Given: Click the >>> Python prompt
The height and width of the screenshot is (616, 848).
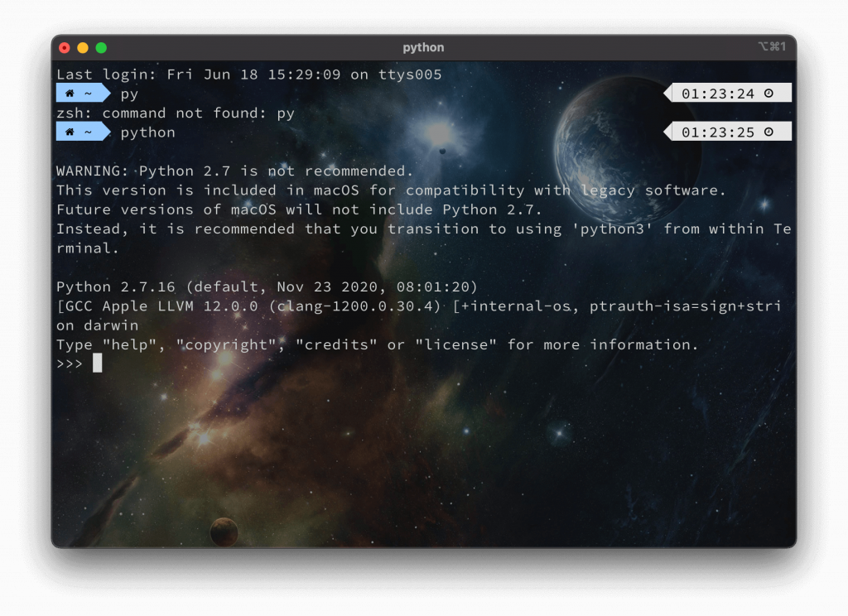Looking at the screenshot, I should pos(70,364).
